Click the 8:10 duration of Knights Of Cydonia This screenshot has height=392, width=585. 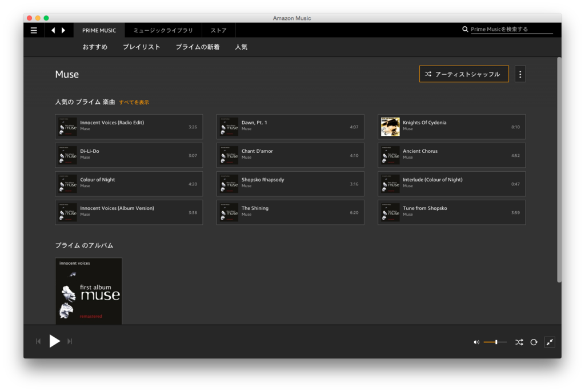515,127
